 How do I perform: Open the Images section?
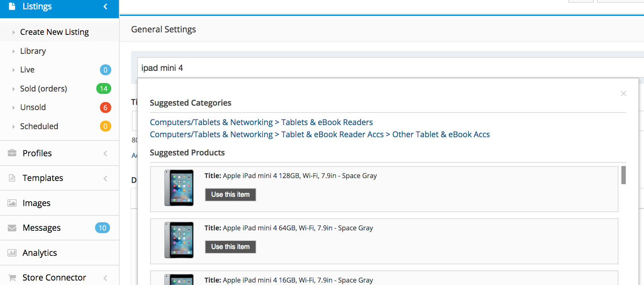coord(36,203)
